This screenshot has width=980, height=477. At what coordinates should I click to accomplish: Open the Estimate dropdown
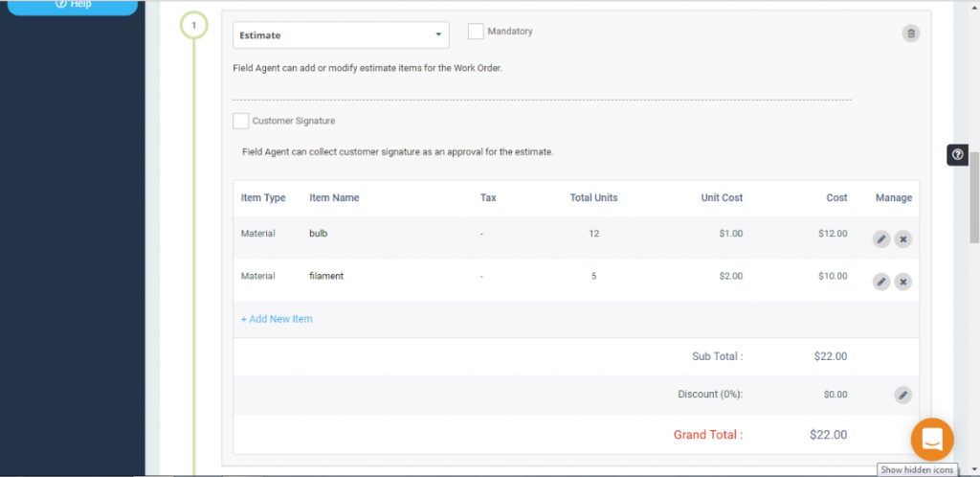click(341, 35)
